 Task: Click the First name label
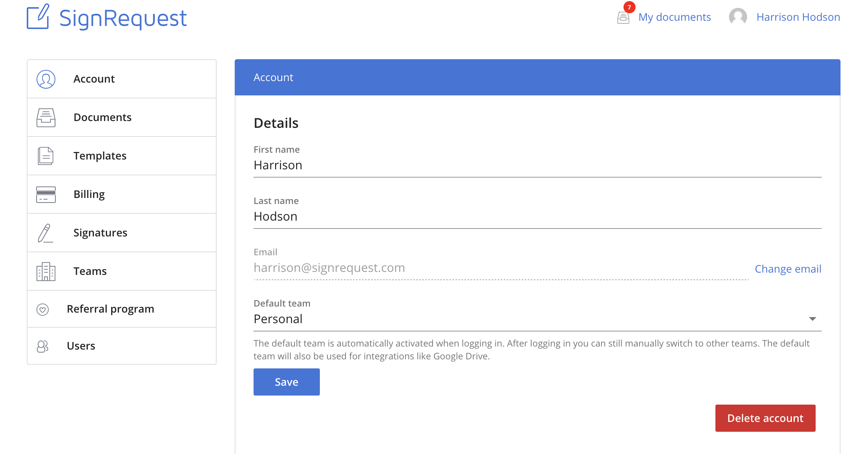pyautogui.click(x=277, y=150)
